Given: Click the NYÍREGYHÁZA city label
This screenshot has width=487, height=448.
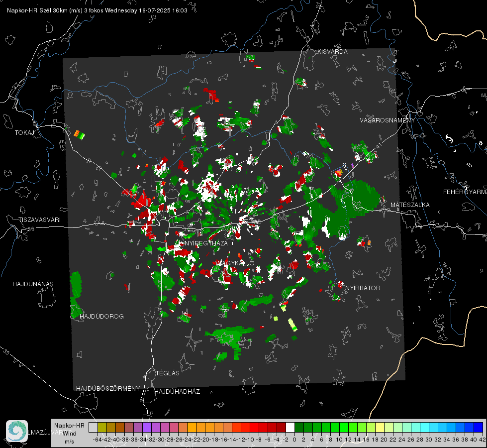Looking at the screenshot, I should coord(206,243).
